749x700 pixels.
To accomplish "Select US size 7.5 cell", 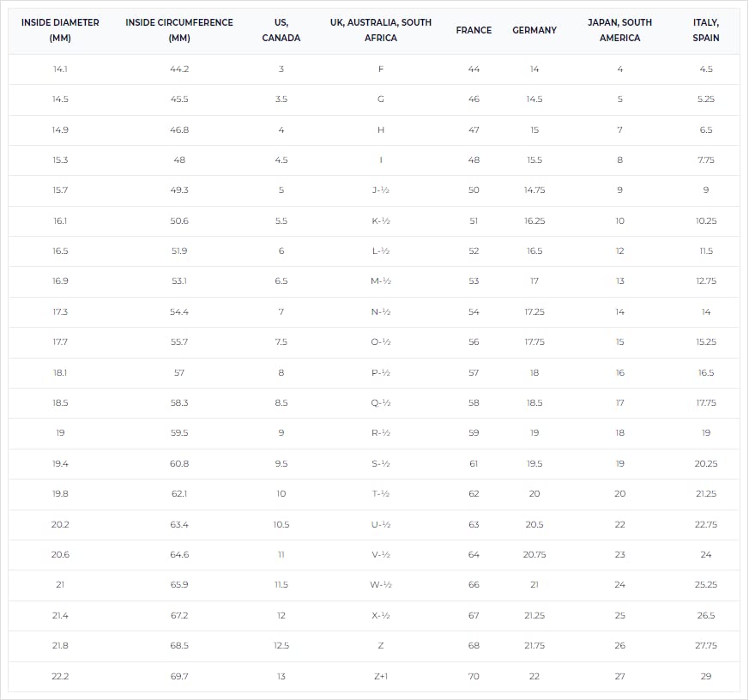I will pyautogui.click(x=281, y=342).
